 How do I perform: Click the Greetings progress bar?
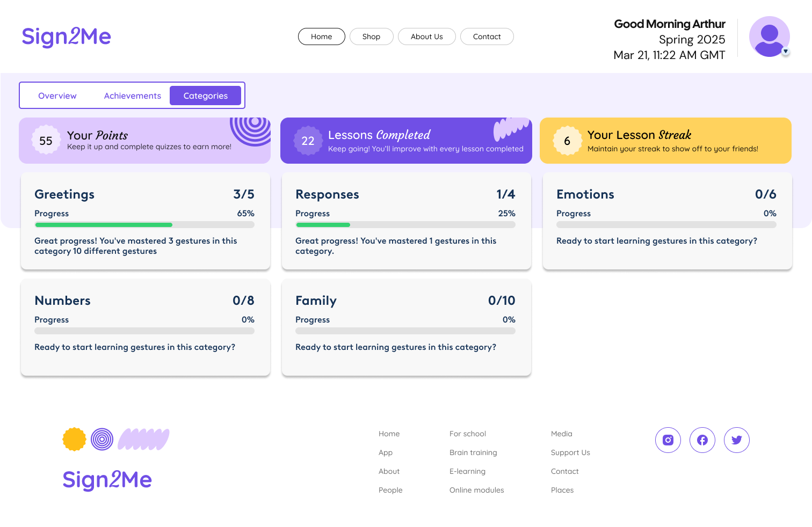144,225
